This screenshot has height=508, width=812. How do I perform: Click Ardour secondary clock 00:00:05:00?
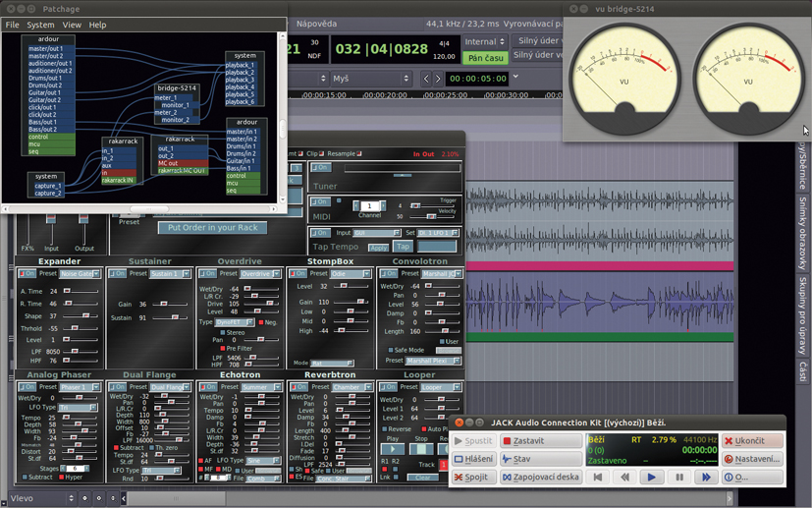(478, 79)
